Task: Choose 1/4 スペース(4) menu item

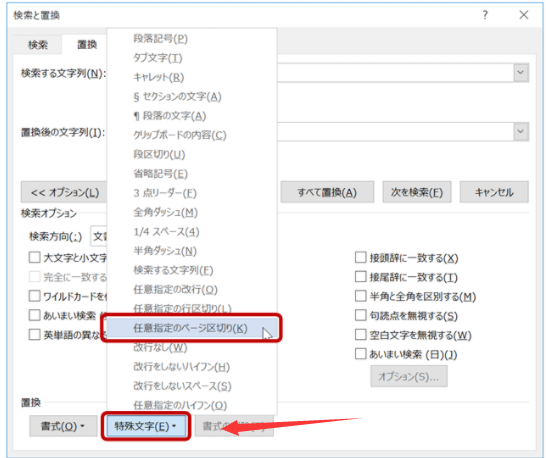Action: [x=192, y=232]
